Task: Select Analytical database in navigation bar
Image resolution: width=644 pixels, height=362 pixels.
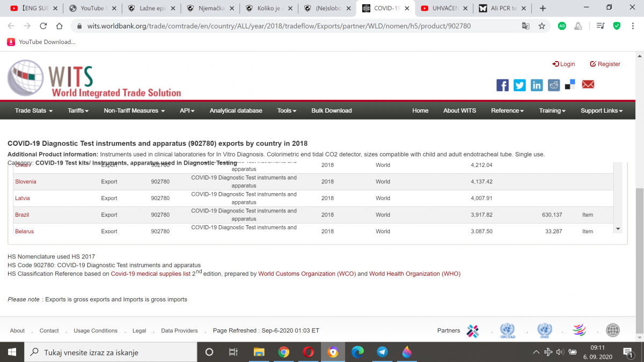Action: tap(236, 110)
